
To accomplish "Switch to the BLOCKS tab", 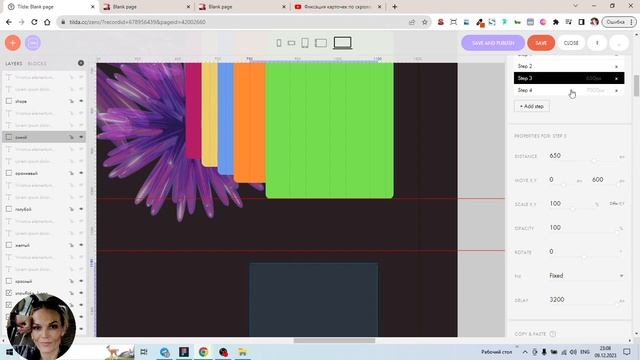I will [x=37, y=64].
